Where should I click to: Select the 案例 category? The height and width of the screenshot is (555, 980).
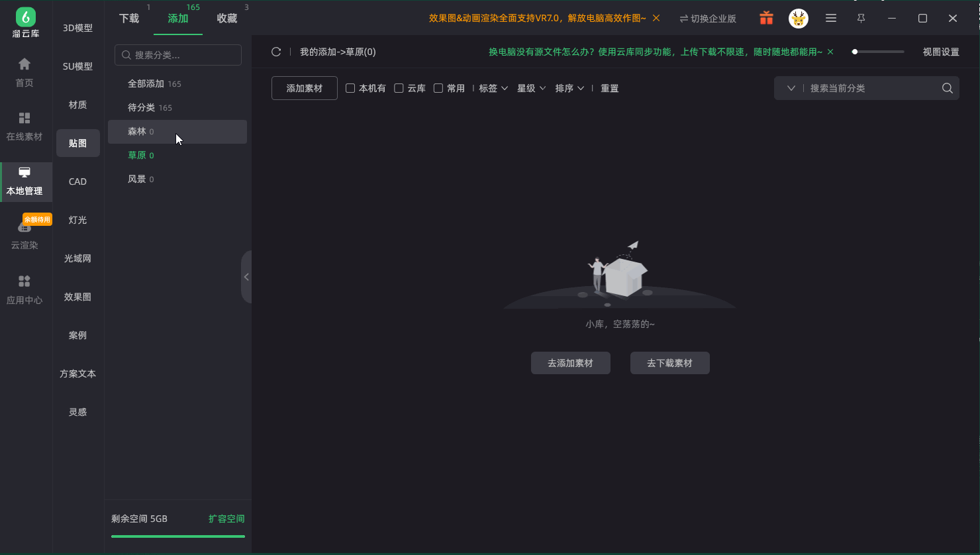click(x=78, y=335)
